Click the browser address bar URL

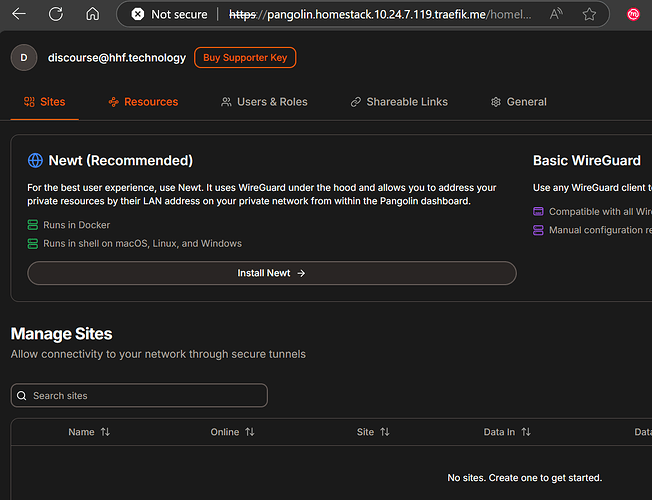click(380, 15)
